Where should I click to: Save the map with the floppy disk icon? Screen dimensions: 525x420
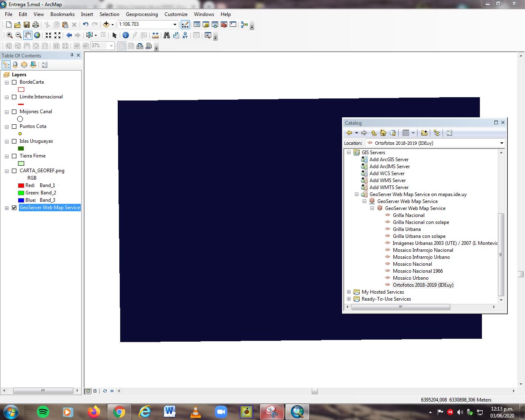click(27, 25)
